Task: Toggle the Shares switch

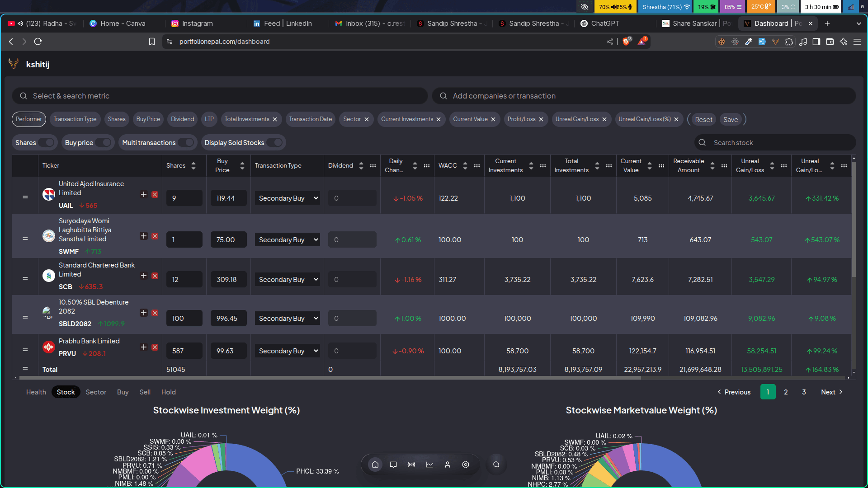Action: click(x=46, y=143)
